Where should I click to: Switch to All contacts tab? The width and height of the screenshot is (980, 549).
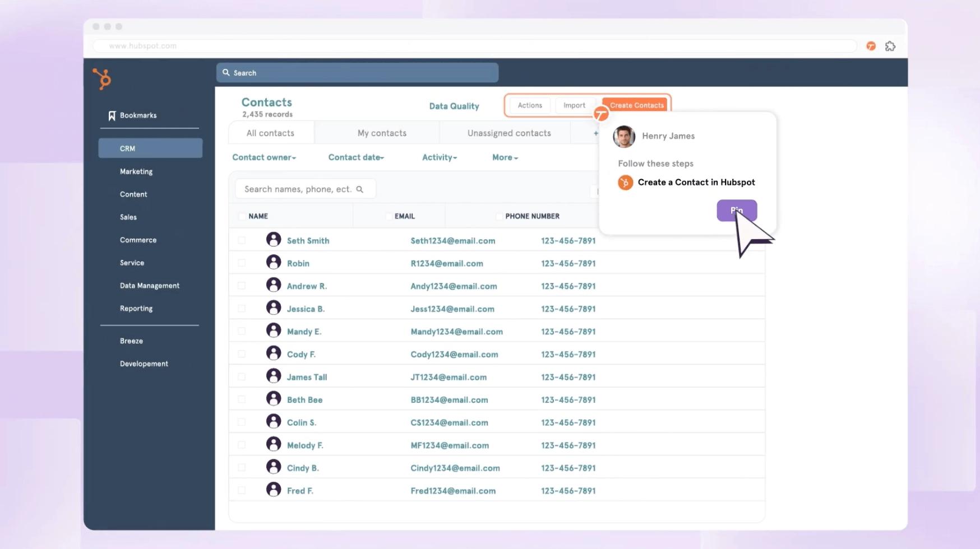click(271, 133)
